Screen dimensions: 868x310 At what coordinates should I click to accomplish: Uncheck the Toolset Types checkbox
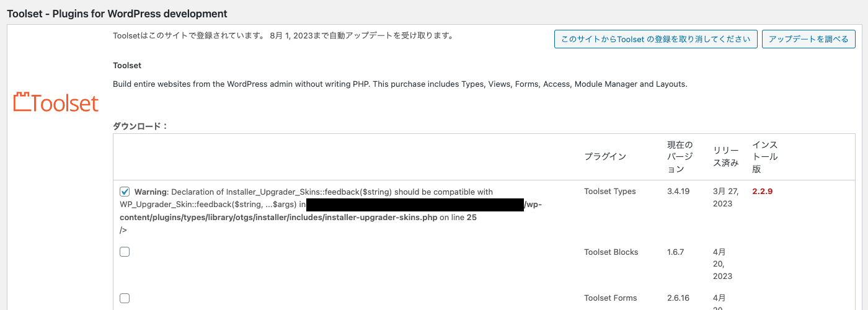pos(125,192)
